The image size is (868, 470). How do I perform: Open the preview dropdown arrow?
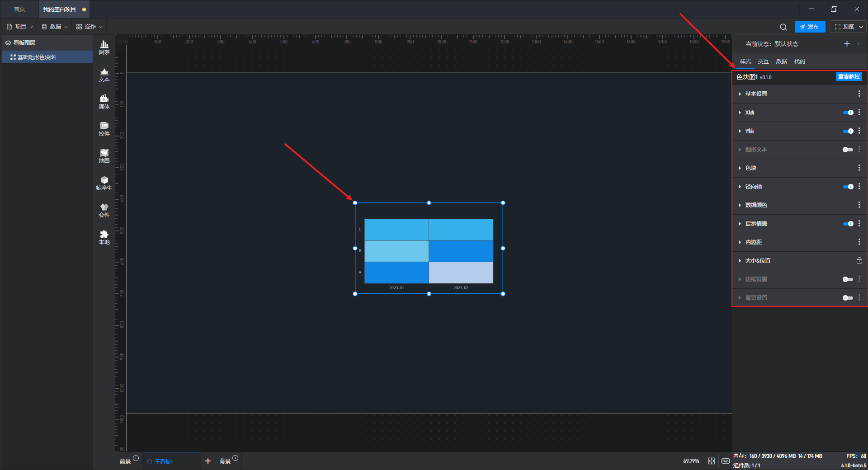click(x=861, y=27)
